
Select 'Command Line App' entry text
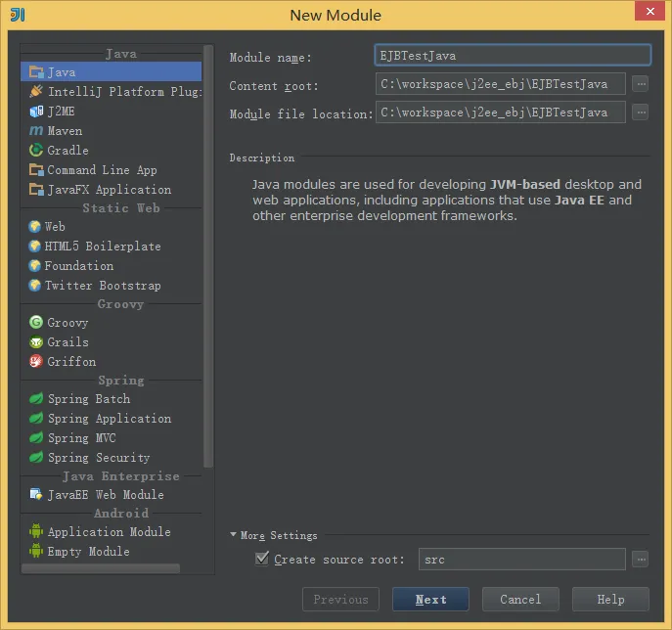tap(102, 170)
